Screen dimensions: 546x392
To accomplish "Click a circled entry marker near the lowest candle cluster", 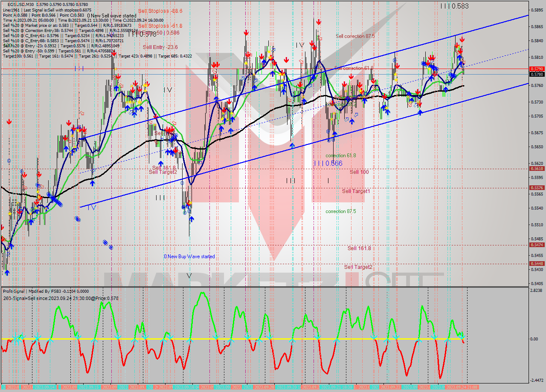I will (x=184, y=212).
